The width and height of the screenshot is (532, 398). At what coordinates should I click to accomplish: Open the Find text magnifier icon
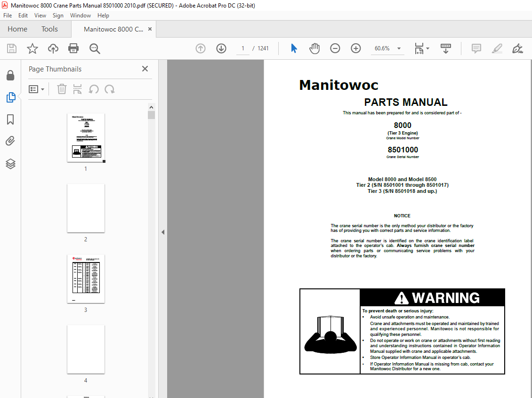tap(95, 48)
